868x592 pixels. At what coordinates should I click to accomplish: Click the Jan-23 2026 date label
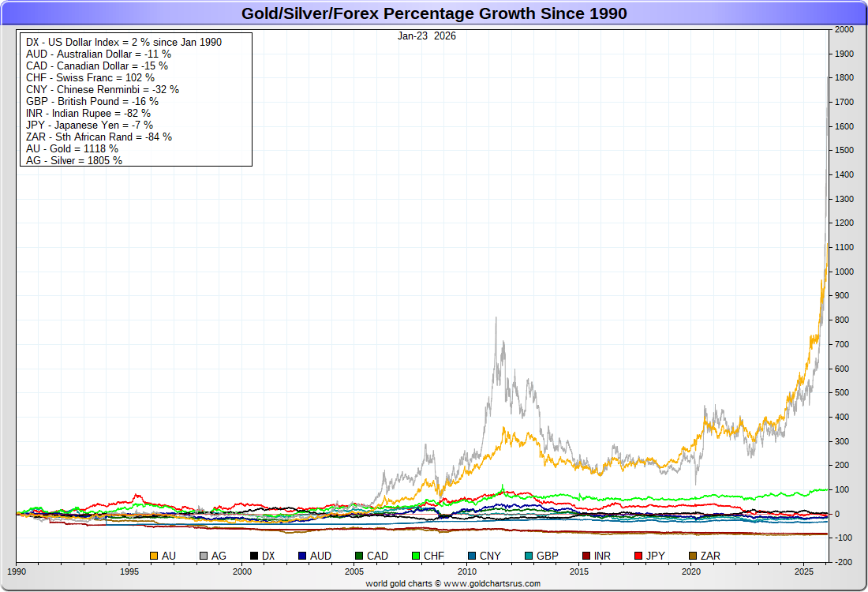coord(427,36)
